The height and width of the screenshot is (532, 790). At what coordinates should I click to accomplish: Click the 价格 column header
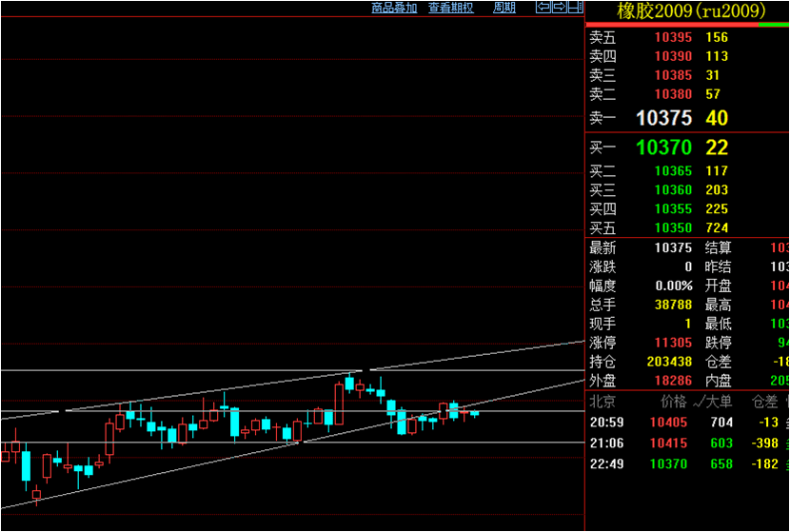[674, 402]
